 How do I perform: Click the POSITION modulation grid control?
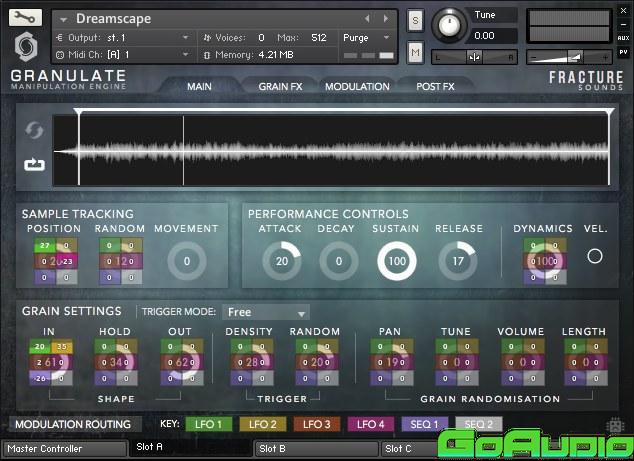[56, 261]
